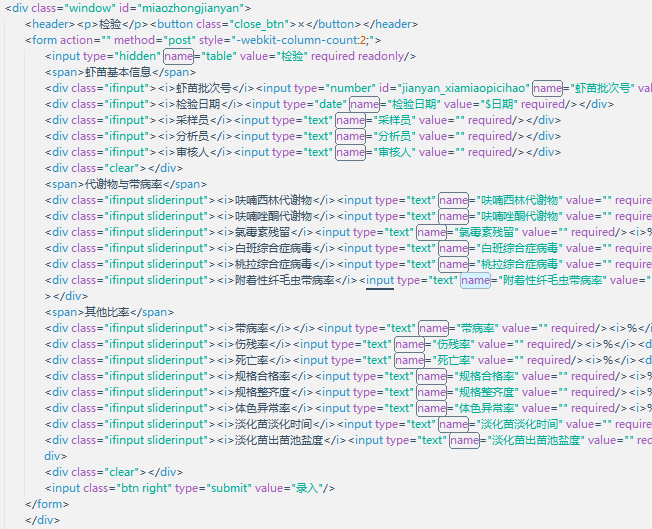Click the "hidden" type value
652x529 pixels.
137,56
